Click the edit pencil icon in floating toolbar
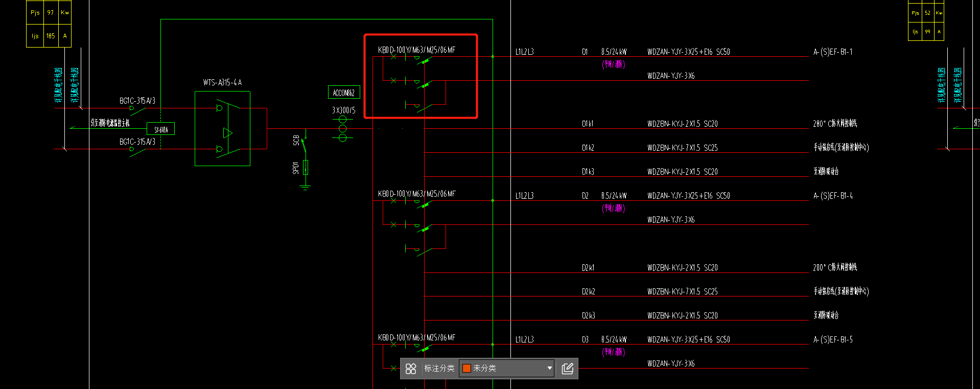 567,369
